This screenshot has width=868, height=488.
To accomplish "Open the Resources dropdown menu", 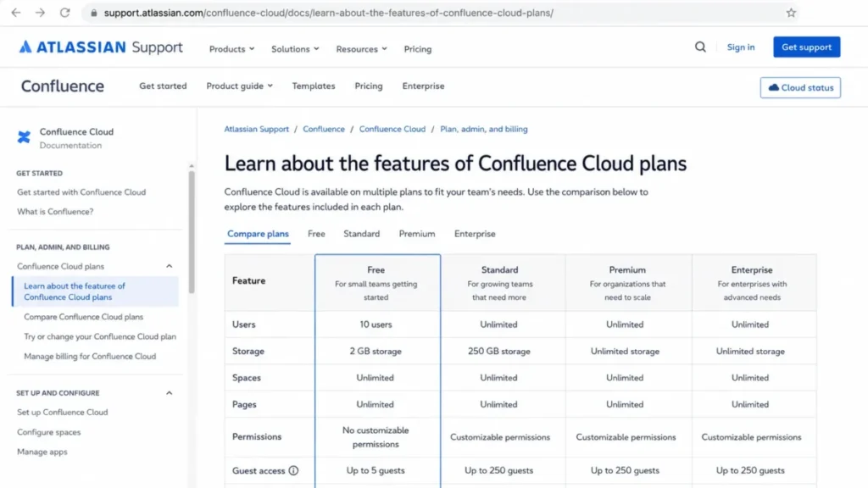I will pos(361,48).
